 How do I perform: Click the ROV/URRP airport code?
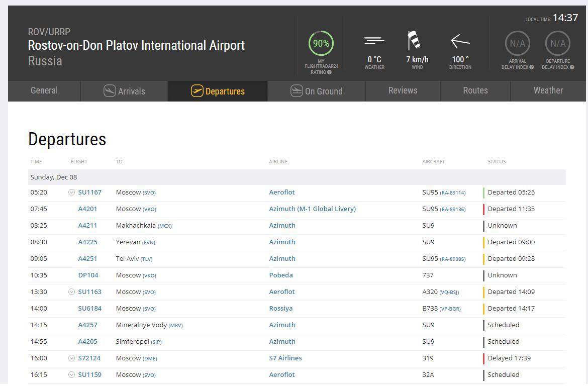49,32
